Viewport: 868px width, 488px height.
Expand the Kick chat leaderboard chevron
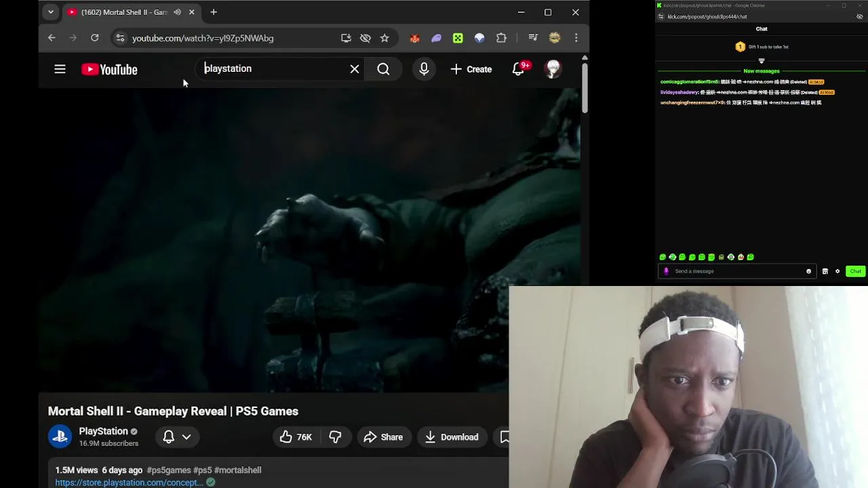pyautogui.click(x=762, y=61)
